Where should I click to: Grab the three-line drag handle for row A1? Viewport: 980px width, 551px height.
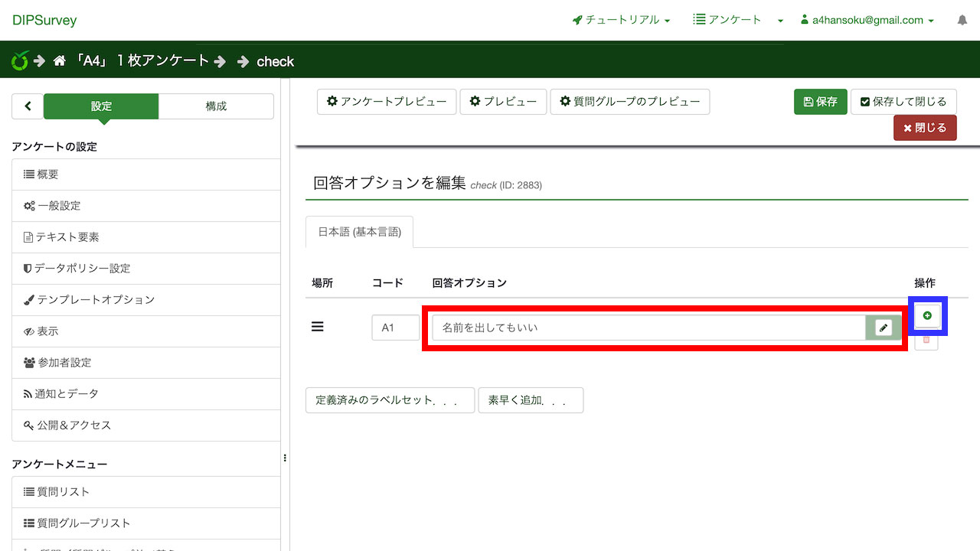pyautogui.click(x=318, y=327)
